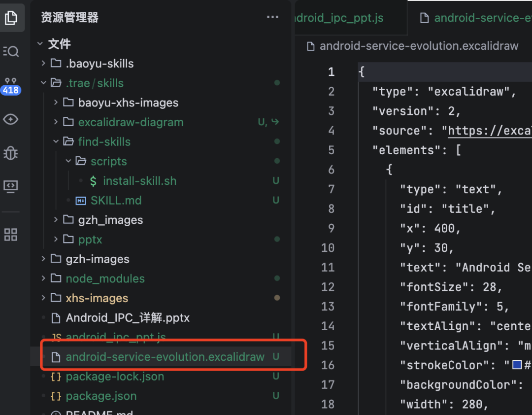532x415 pixels.
Task: Open SKILL.md file in tree
Action: [x=116, y=201]
